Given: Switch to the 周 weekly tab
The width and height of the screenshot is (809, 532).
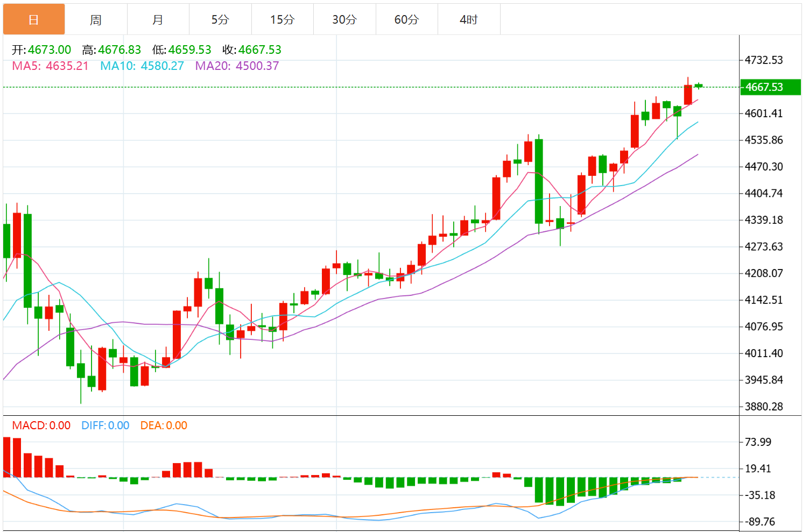Looking at the screenshot, I should click(x=96, y=20).
